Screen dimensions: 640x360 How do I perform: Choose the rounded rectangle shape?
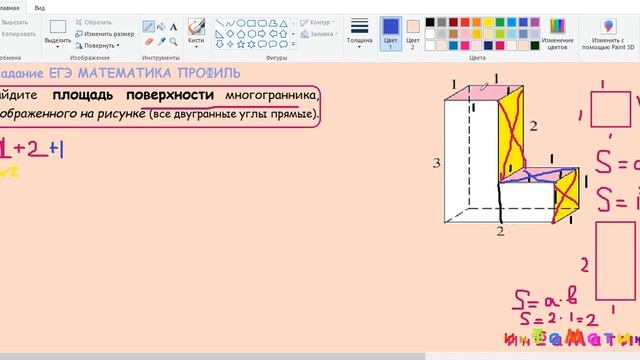tap(262, 23)
